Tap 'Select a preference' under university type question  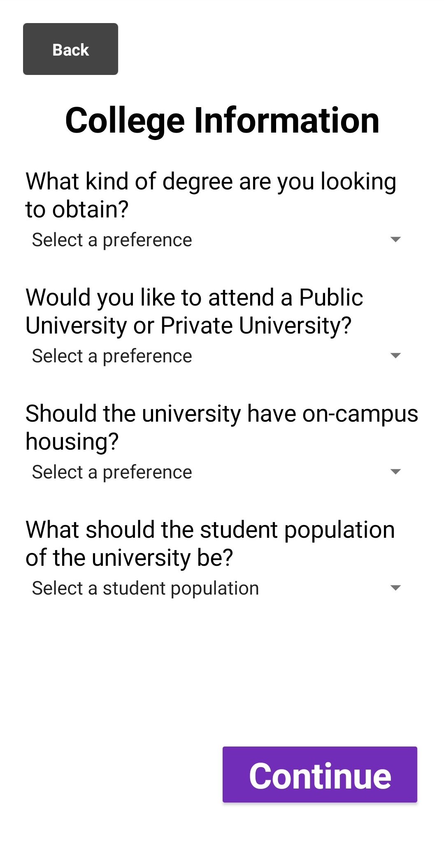[x=112, y=356]
